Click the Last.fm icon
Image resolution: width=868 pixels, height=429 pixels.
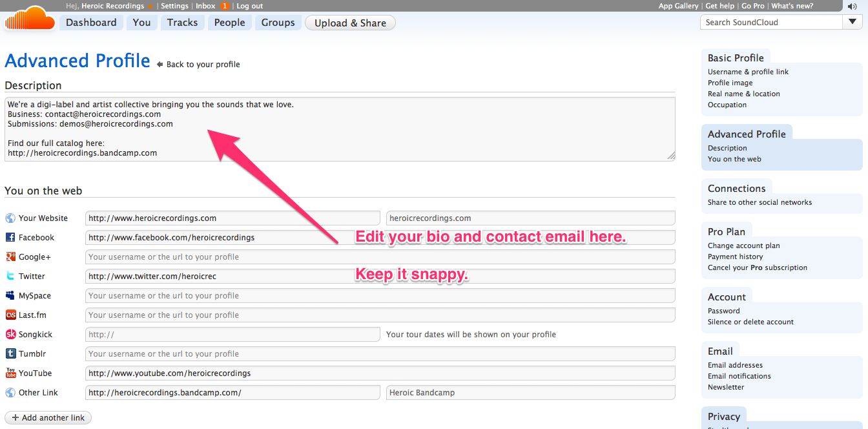(x=10, y=315)
